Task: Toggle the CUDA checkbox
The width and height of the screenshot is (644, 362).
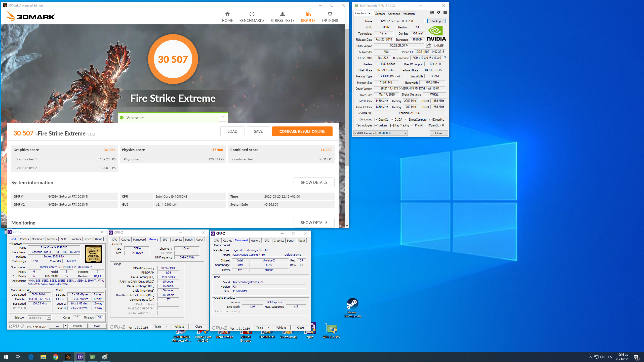Action: click(x=392, y=119)
